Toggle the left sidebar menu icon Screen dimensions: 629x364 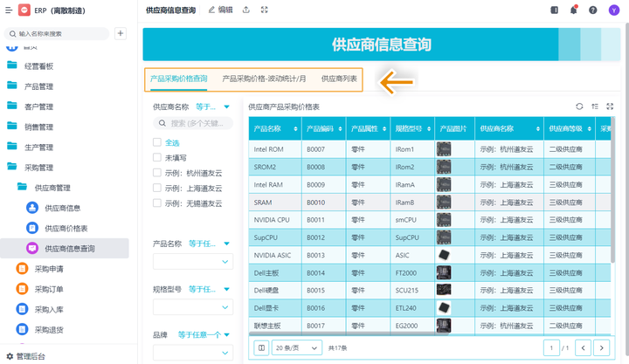tap(555, 10)
